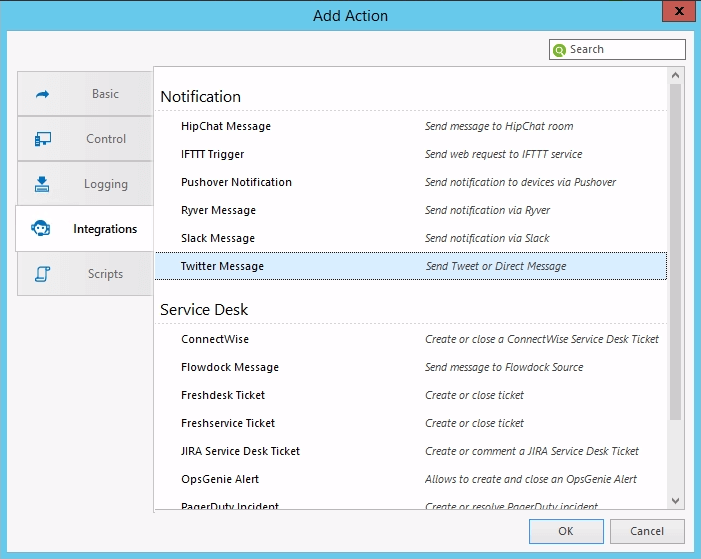
Task: Click Freshdesk 'Create or close ticket' description
Action: tap(474, 395)
